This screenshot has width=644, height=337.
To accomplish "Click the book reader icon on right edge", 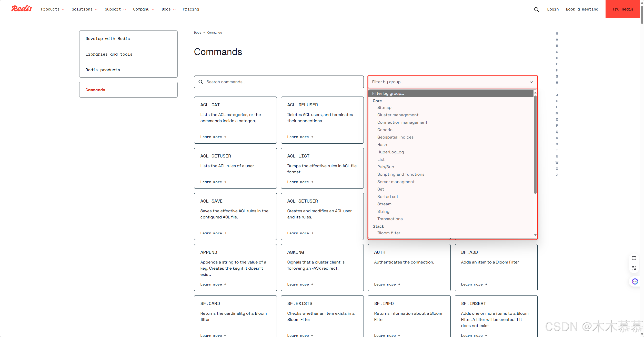I will click(x=634, y=258).
